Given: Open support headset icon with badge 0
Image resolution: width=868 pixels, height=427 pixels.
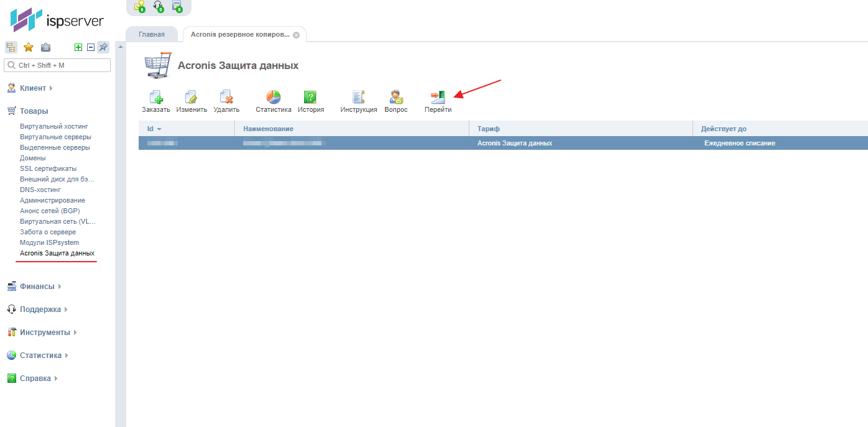Looking at the screenshot, I should [x=159, y=7].
